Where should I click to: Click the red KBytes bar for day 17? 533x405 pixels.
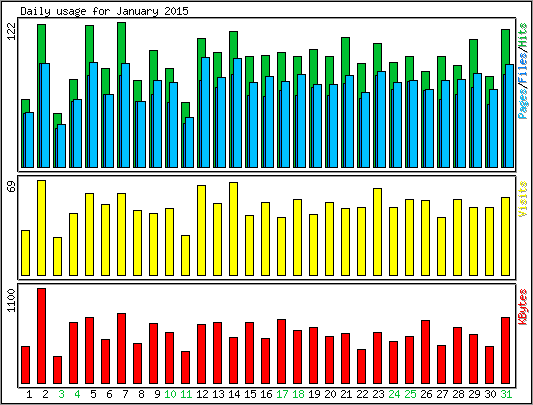[x=281, y=352]
